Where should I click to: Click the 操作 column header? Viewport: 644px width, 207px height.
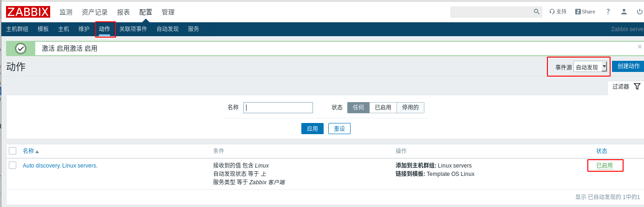[x=401, y=151]
